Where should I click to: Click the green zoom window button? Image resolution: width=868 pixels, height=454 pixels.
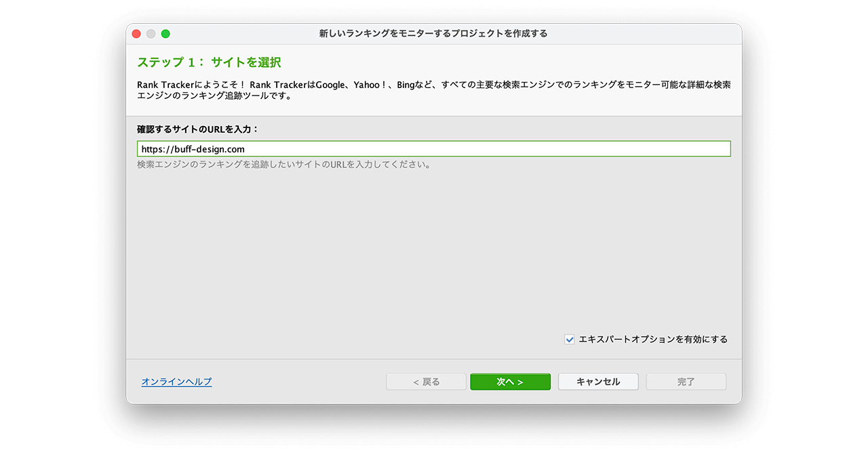click(x=165, y=34)
